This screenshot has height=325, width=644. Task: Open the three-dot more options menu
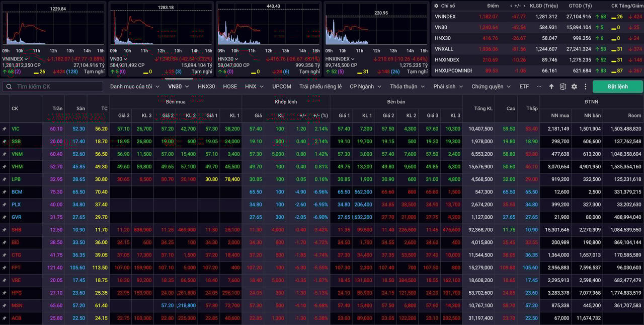(x=585, y=87)
